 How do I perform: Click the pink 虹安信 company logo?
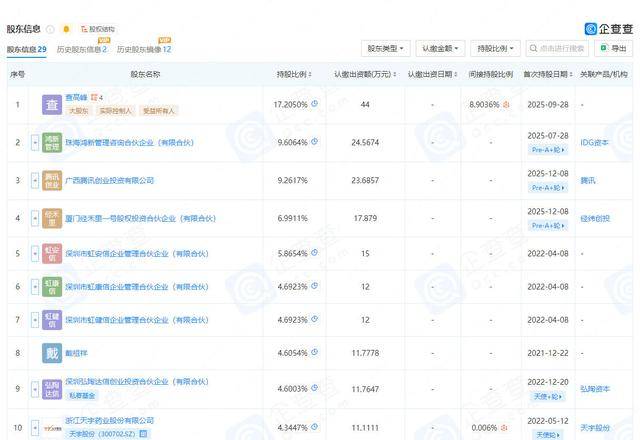pyautogui.click(x=52, y=253)
